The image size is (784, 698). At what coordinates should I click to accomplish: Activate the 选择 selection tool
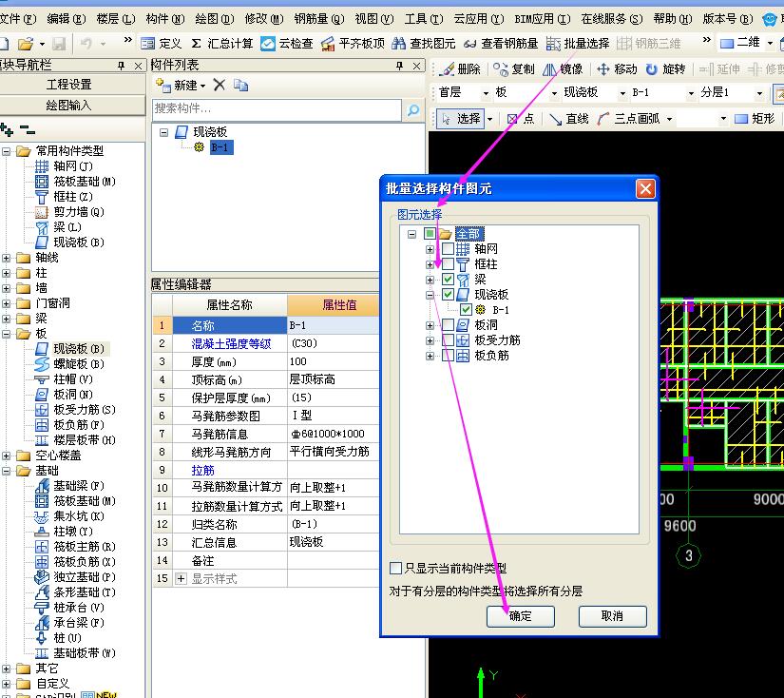[463, 119]
